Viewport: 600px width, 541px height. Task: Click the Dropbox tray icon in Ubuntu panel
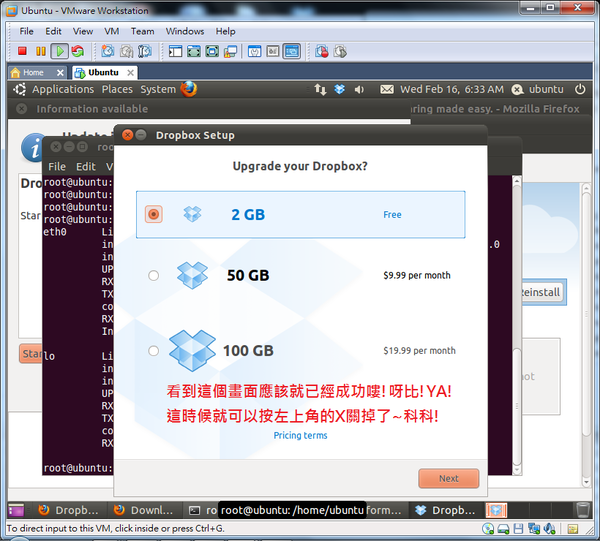tap(339, 90)
